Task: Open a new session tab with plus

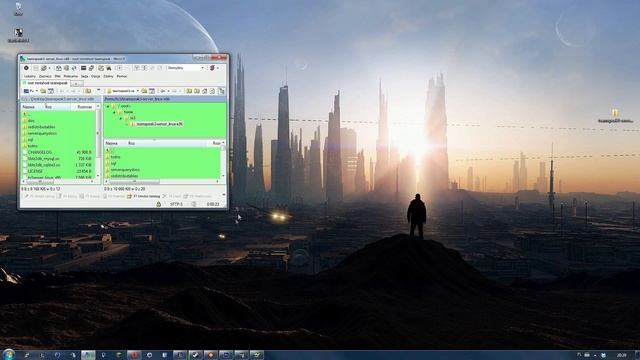Action: click(76, 84)
